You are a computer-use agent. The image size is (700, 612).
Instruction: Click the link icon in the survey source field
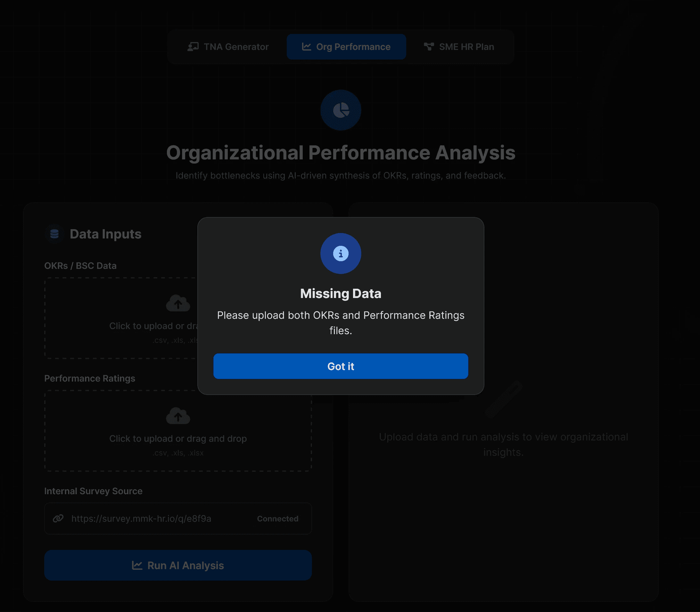58,519
